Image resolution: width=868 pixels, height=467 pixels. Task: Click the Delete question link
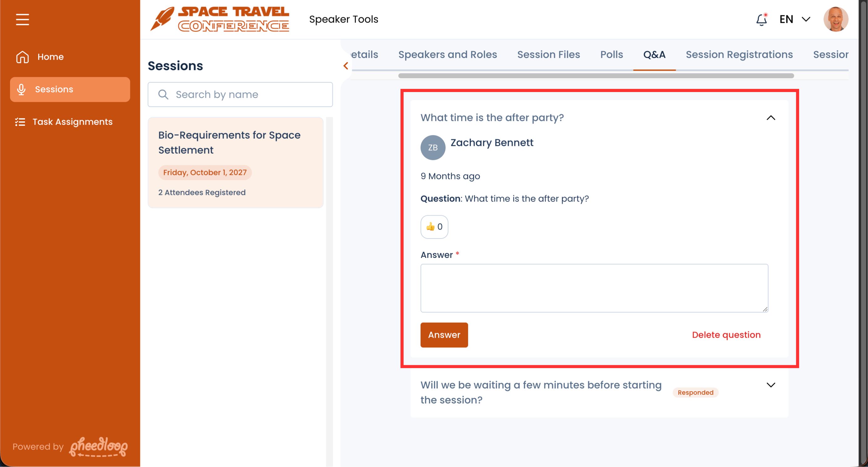726,335
